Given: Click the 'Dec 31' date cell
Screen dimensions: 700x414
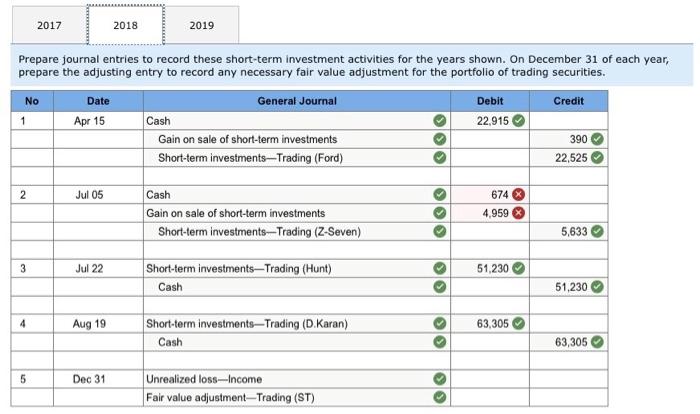Looking at the screenshot, I should click(x=98, y=379).
